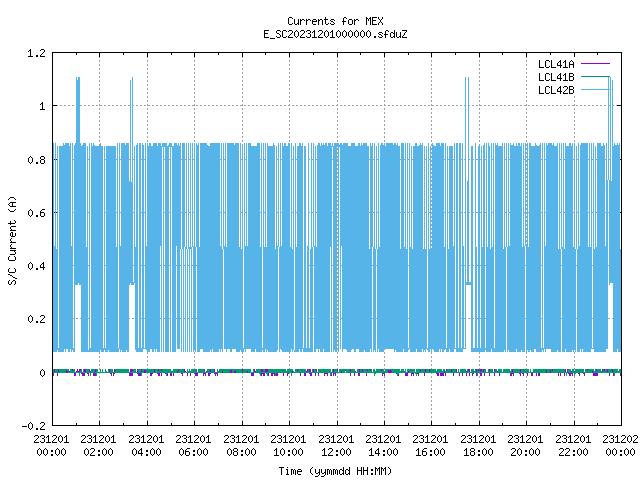Click the y-axis tick value 0
The image size is (640, 480).
42,373
